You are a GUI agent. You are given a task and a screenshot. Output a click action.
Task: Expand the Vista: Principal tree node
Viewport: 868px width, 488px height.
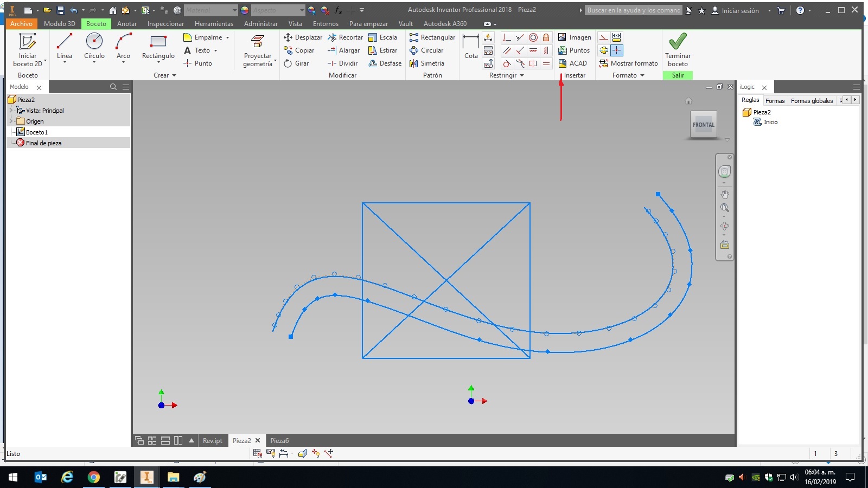pos(10,111)
